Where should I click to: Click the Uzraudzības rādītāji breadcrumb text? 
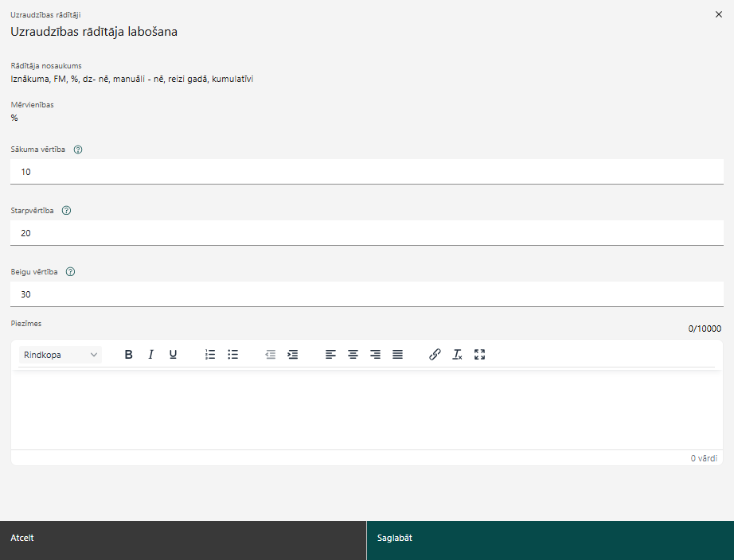coord(45,15)
